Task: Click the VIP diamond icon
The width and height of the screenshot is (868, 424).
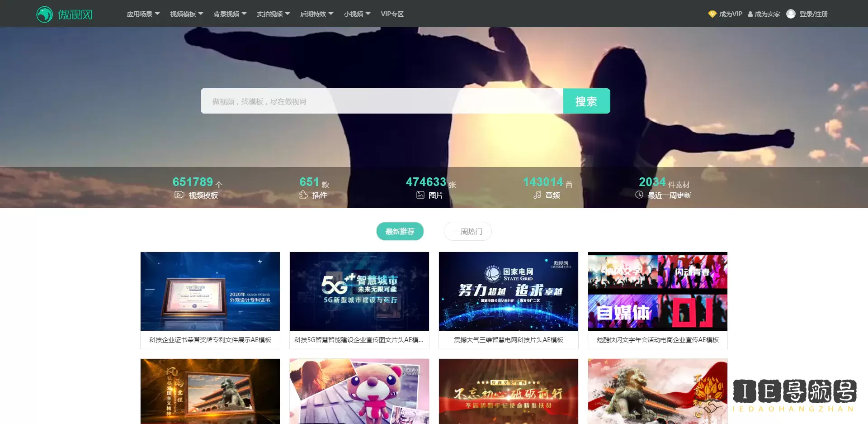Action: [712, 14]
